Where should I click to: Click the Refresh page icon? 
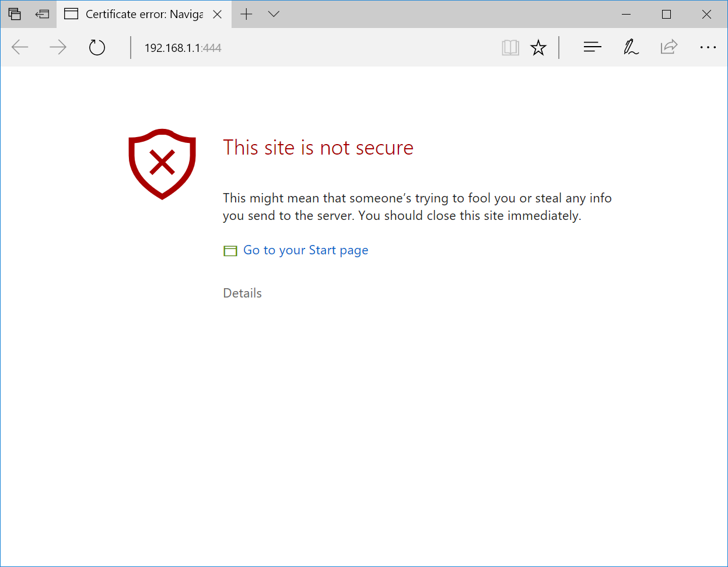[97, 47]
